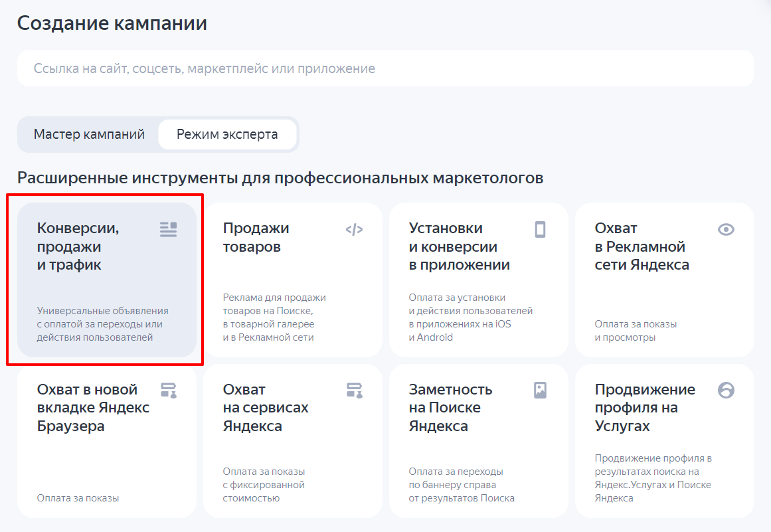
Task: Click the phone icon on Установки и конверсии card
Action: coord(540,229)
